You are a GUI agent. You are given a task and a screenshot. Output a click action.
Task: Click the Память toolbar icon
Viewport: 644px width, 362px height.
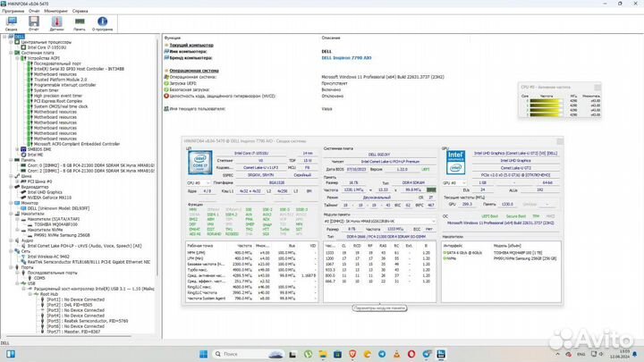pyautogui.click(x=79, y=22)
